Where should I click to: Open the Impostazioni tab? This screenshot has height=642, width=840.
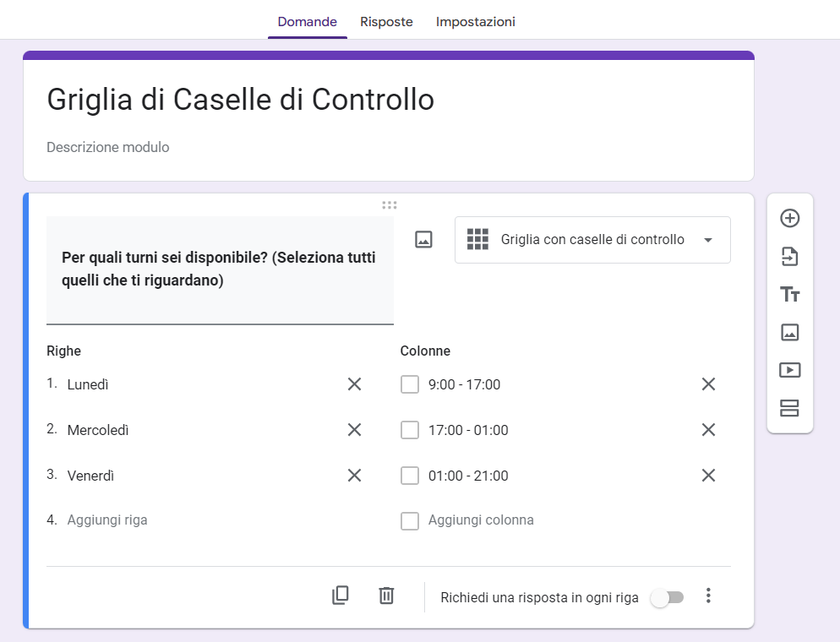click(475, 22)
